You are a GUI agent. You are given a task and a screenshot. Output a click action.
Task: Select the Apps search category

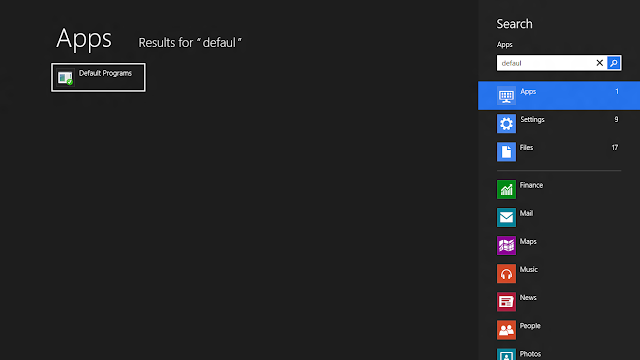pyautogui.click(x=559, y=96)
